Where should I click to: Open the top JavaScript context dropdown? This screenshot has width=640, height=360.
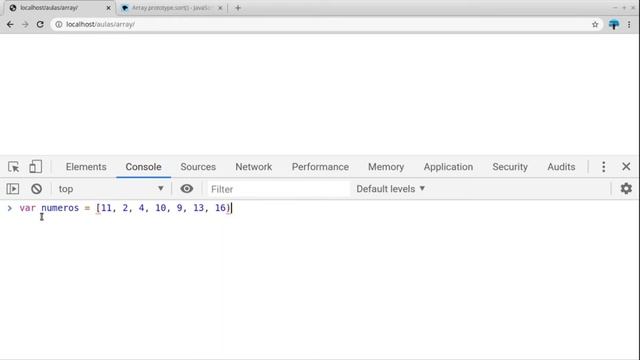[111, 189]
